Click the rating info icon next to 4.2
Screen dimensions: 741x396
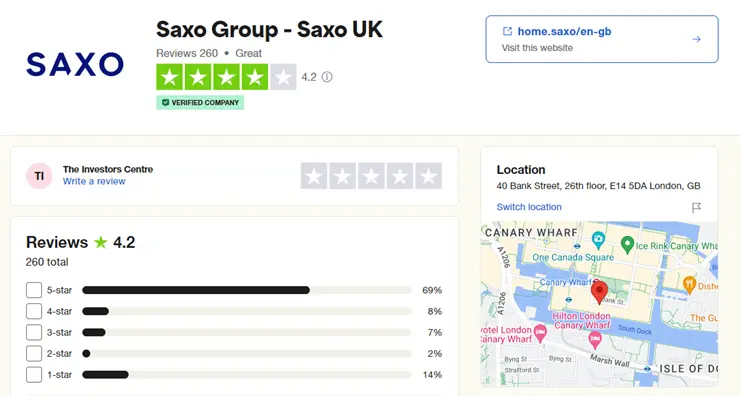tap(327, 77)
